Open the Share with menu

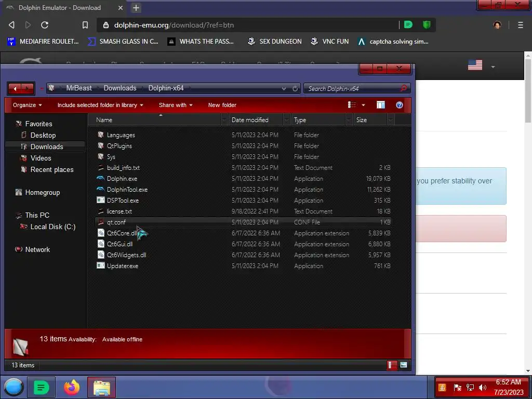tap(176, 105)
